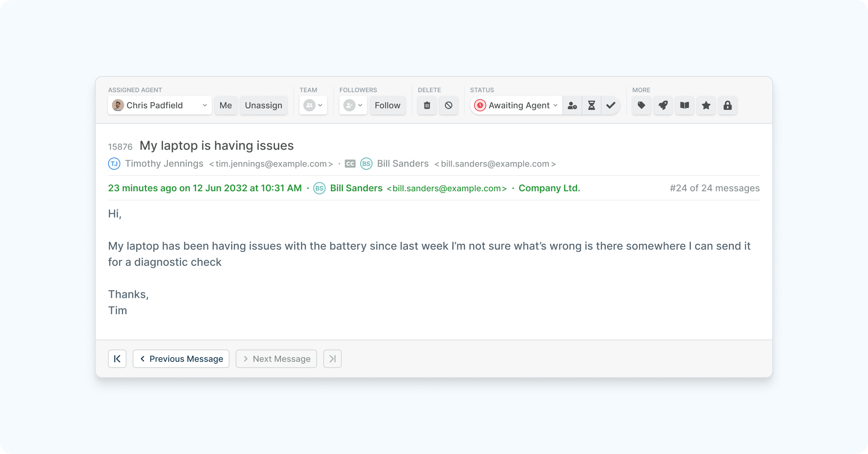Image resolution: width=868 pixels, height=454 pixels.
Task: Click the padlock lock icon
Action: point(727,105)
